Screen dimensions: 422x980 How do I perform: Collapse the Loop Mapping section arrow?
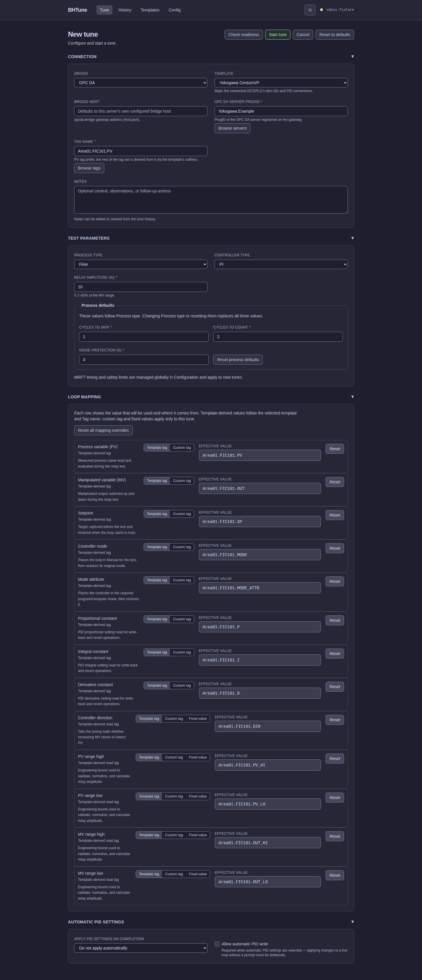pyautogui.click(x=353, y=397)
